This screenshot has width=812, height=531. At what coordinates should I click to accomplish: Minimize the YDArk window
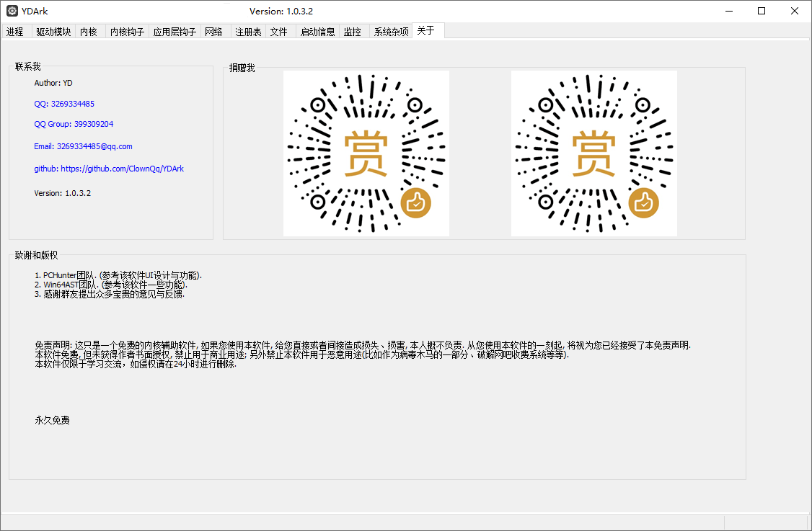729,11
